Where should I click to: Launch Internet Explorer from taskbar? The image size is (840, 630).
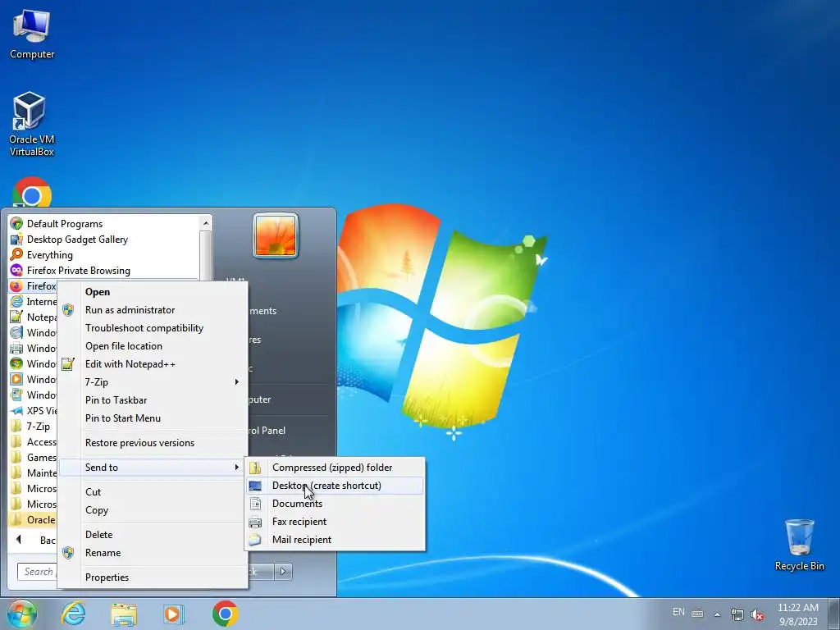tap(73, 614)
